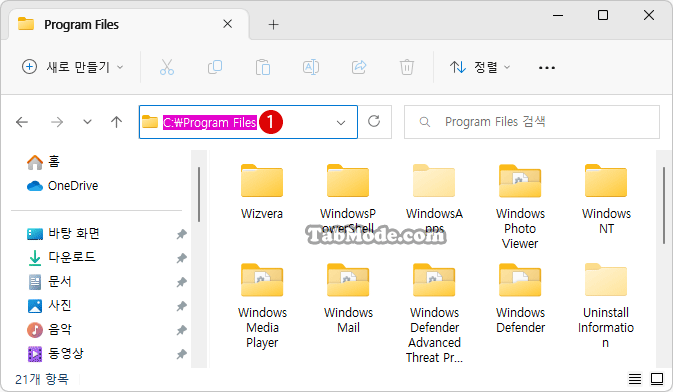Select Windows Defender Advanced Threat folder
673x392 pixels.
[x=434, y=313]
